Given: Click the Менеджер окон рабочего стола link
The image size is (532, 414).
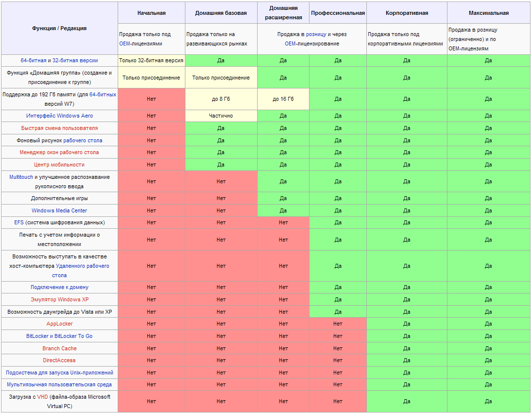Looking at the screenshot, I should pyautogui.click(x=59, y=153).
